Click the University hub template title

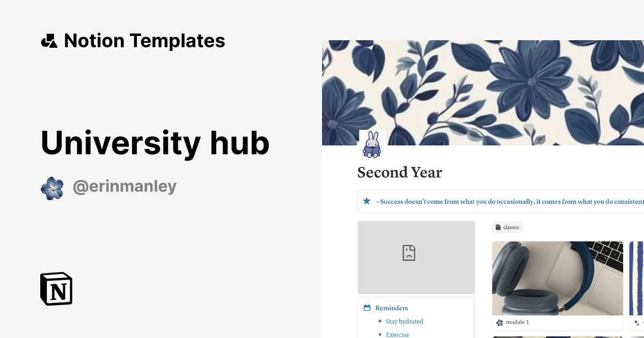(155, 142)
